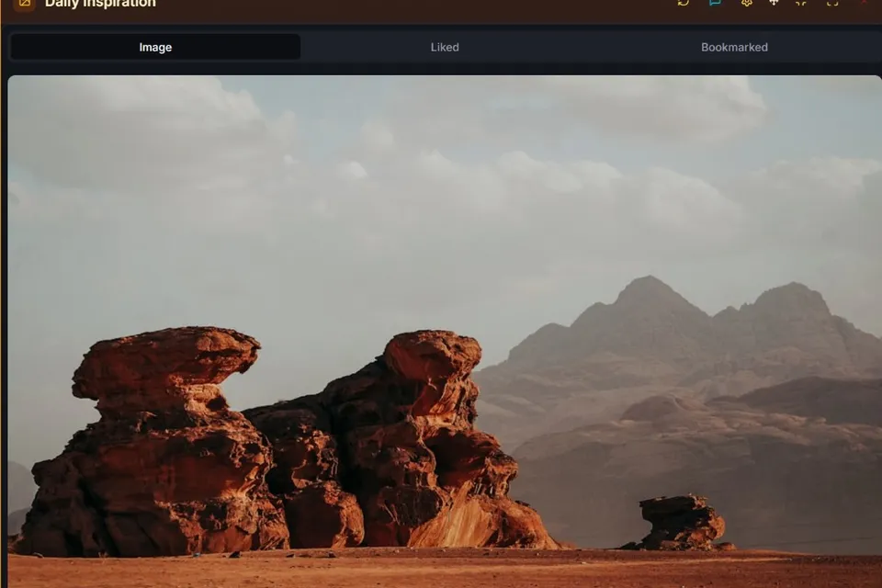The width and height of the screenshot is (882, 588).
Task: Click the fullscreen expand icon
Action: (x=832, y=2)
